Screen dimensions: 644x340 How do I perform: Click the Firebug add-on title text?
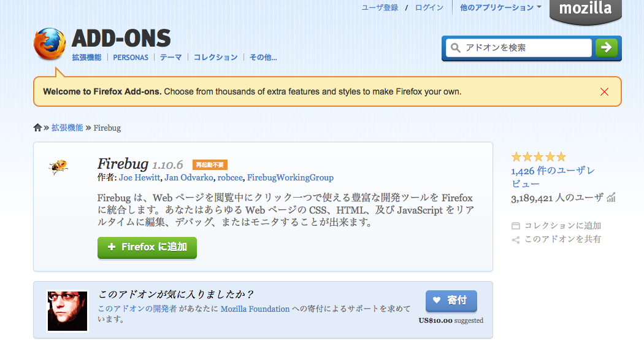click(x=123, y=164)
